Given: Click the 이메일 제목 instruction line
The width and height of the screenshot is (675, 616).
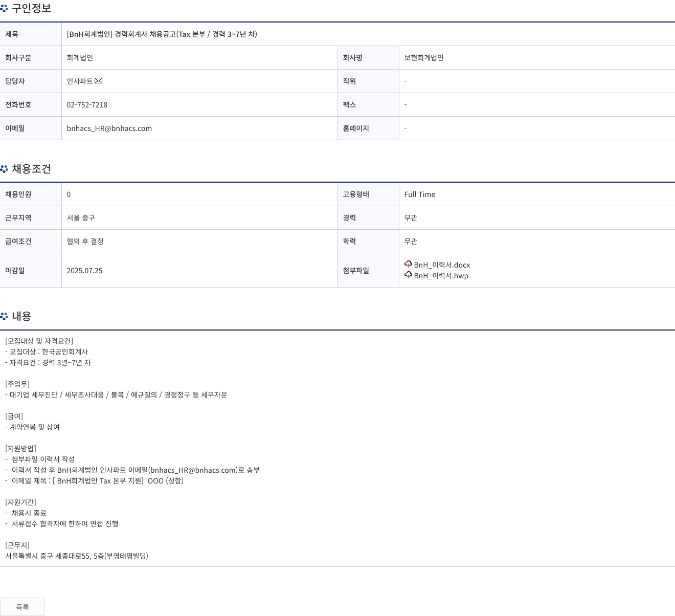Looking at the screenshot, I should [x=95, y=481].
